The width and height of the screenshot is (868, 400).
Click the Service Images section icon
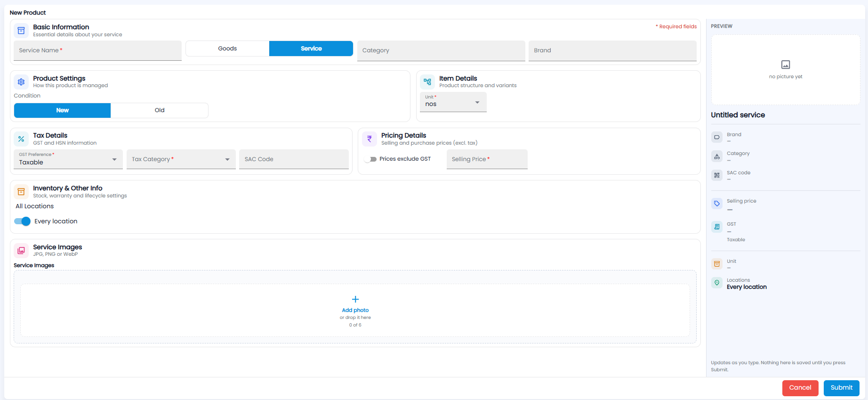tap(21, 251)
